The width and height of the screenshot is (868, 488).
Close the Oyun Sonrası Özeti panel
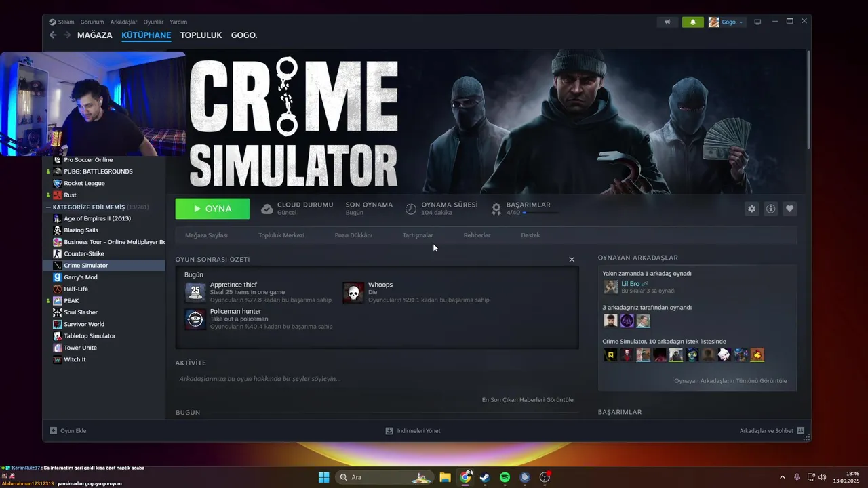click(x=572, y=260)
